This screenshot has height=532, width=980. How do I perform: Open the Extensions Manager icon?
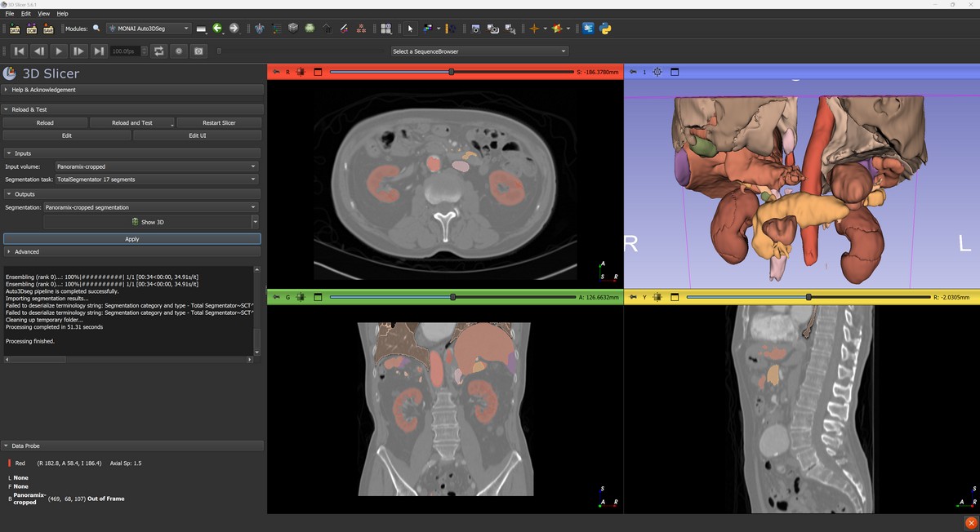588,29
